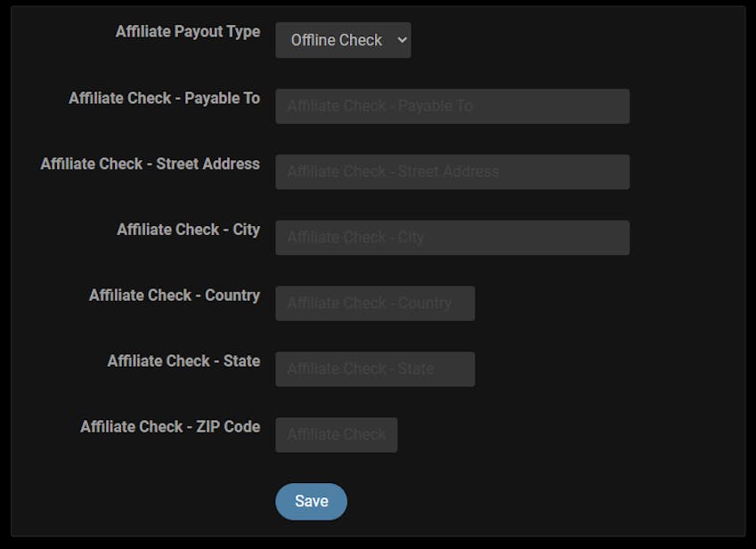This screenshot has width=756, height=549.
Task: Click the 'Affiliate Check - Country' placeholder text
Action: pos(369,303)
